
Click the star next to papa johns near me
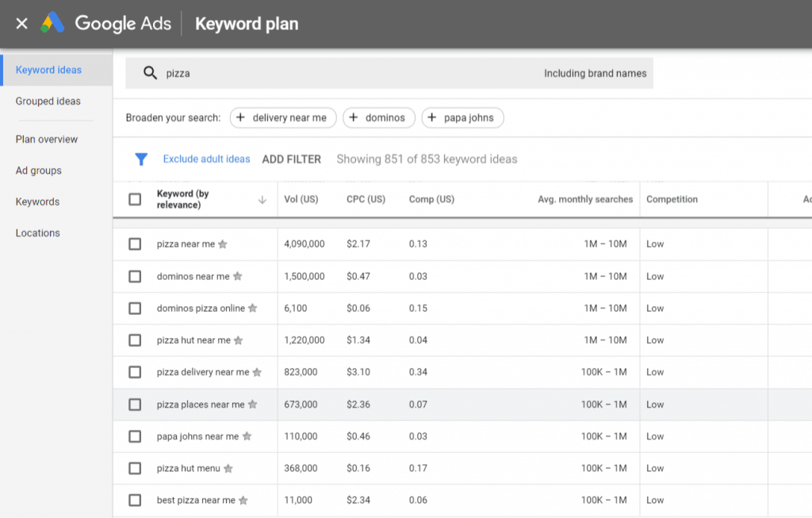247,436
